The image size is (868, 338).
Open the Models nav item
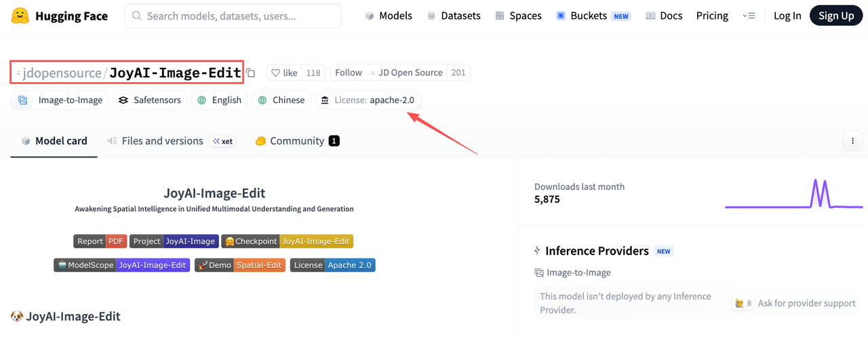[389, 16]
